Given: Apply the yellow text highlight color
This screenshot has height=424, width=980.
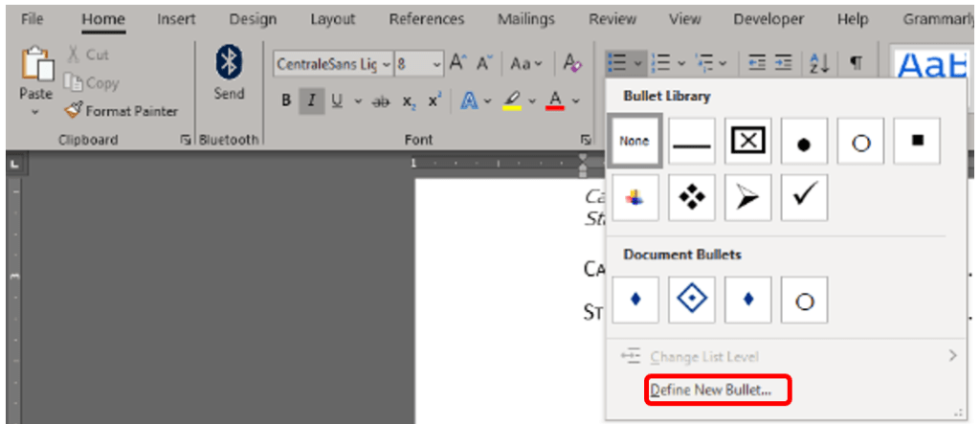Looking at the screenshot, I should pos(513,100).
